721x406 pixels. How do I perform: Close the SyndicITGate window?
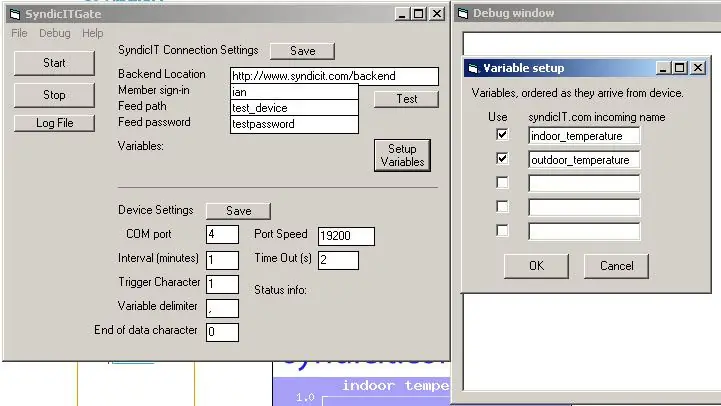(437, 14)
